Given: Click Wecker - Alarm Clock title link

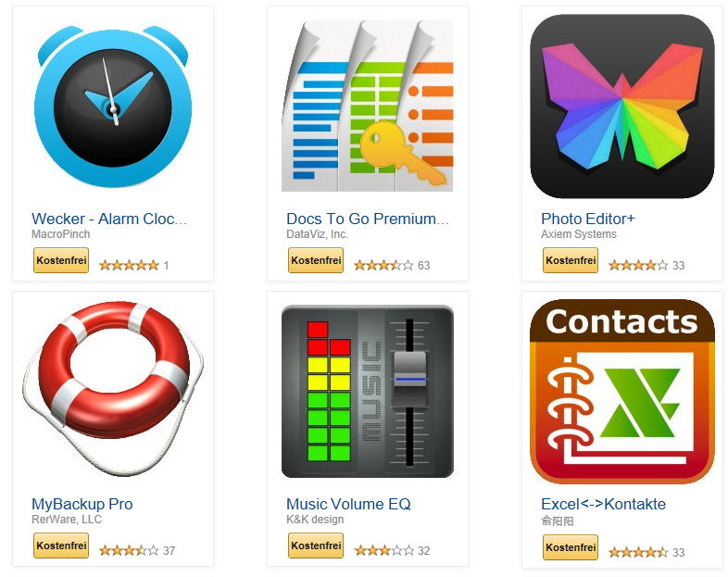Looking at the screenshot, I should point(109,219).
